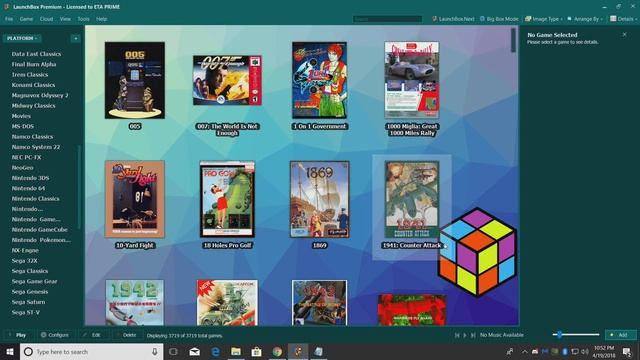Open Microsoft Edge from the taskbar
This screenshot has width=640, height=360.
216,351
